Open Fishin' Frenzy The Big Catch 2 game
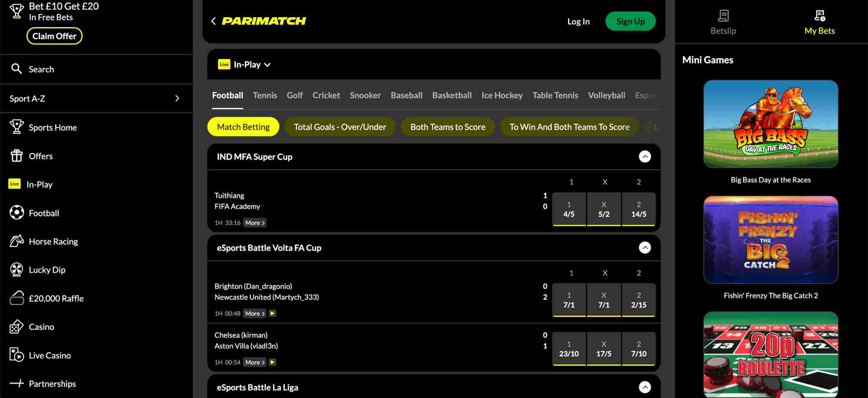 point(771,240)
